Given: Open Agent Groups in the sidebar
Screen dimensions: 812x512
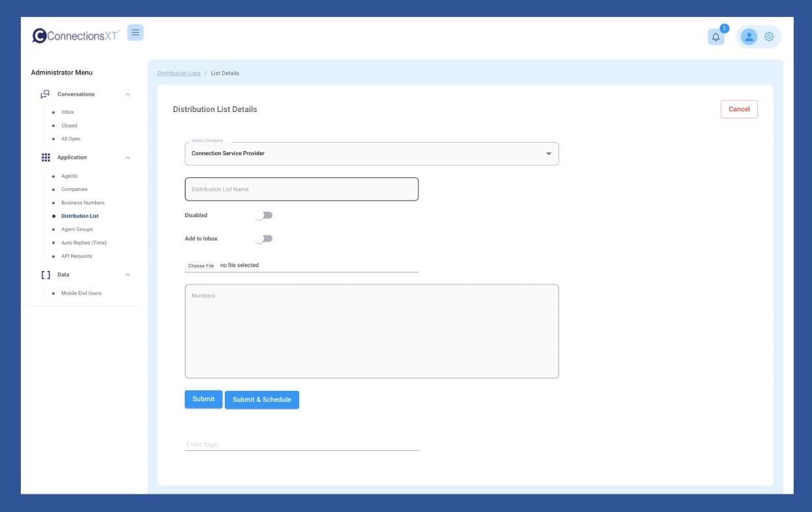Looking at the screenshot, I should (77, 229).
